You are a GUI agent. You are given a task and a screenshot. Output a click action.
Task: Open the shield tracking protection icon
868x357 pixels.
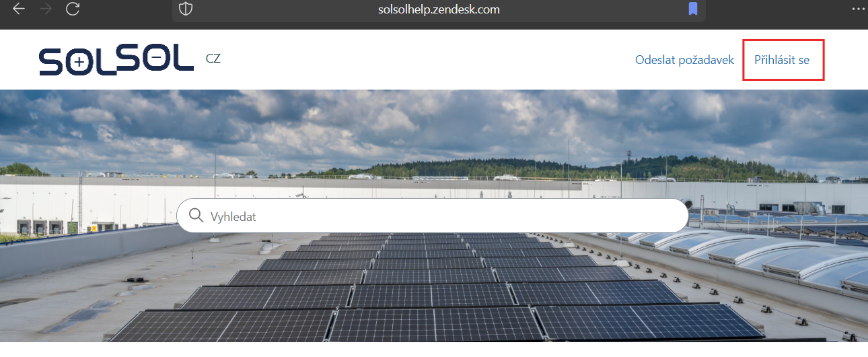185,9
